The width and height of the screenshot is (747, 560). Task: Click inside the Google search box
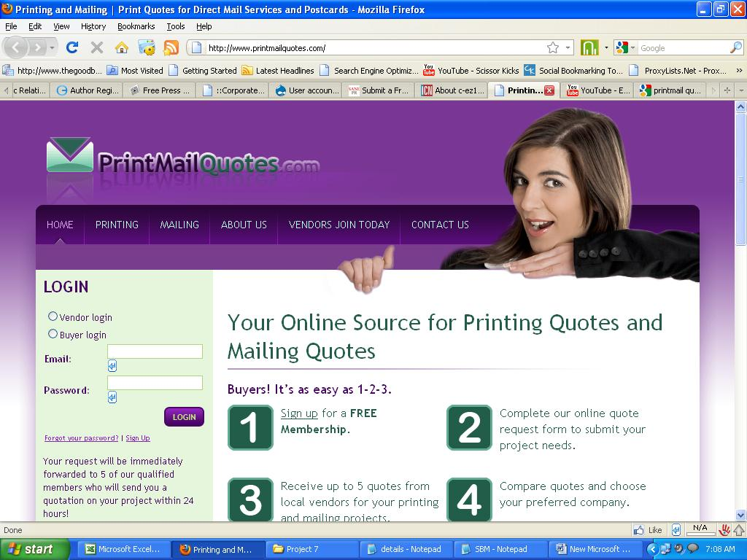pyautogui.click(x=684, y=47)
